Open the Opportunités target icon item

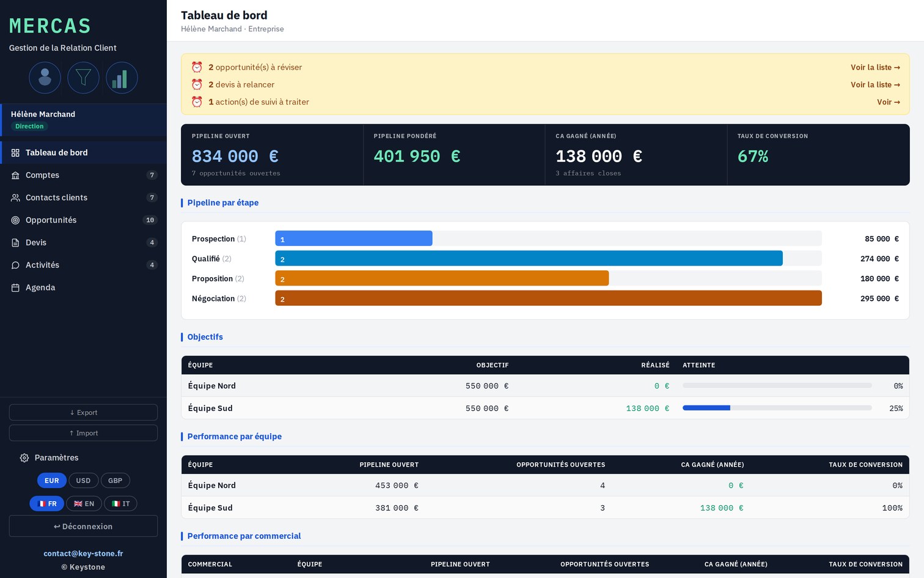click(x=83, y=220)
